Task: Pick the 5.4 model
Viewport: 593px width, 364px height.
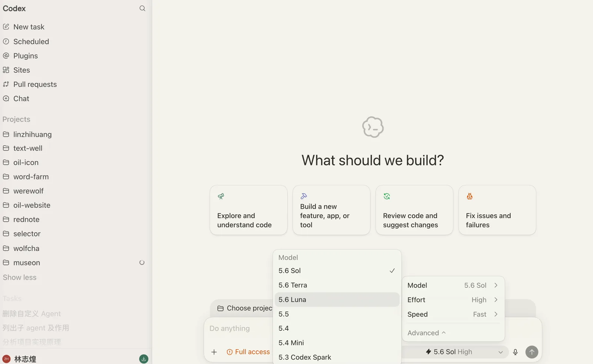Action: click(337, 328)
